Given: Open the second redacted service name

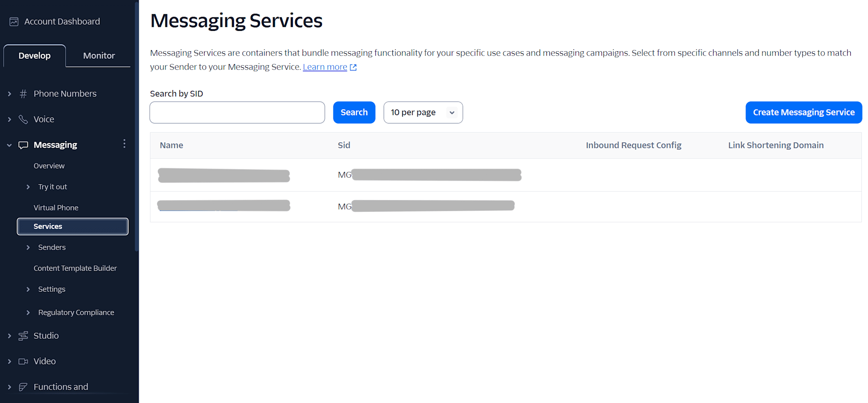Looking at the screenshot, I should tap(224, 205).
